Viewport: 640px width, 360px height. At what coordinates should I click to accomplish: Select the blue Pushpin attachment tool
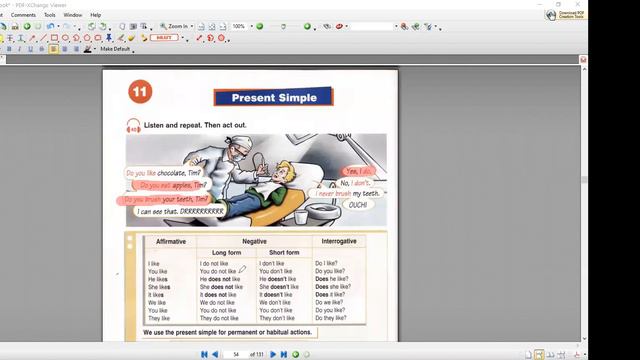pyautogui.click(x=109, y=38)
